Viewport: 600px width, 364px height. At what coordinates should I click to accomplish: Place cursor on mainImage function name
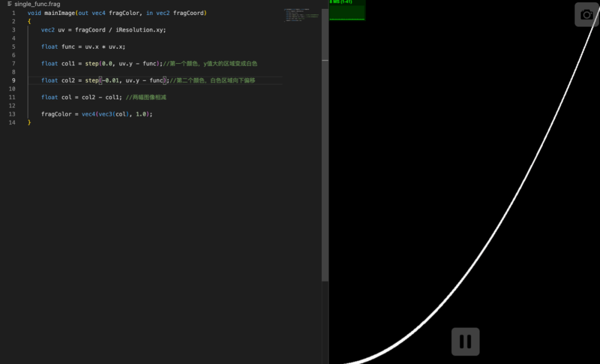pyautogui.click(x=59, y=13)
